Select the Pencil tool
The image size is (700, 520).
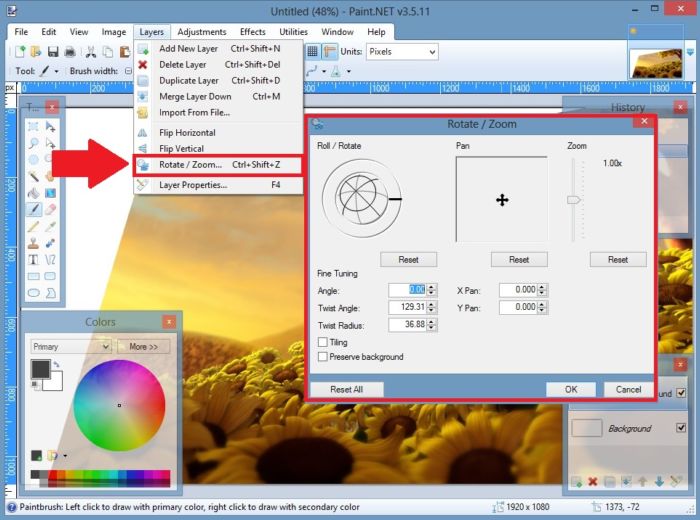point(33,226)
